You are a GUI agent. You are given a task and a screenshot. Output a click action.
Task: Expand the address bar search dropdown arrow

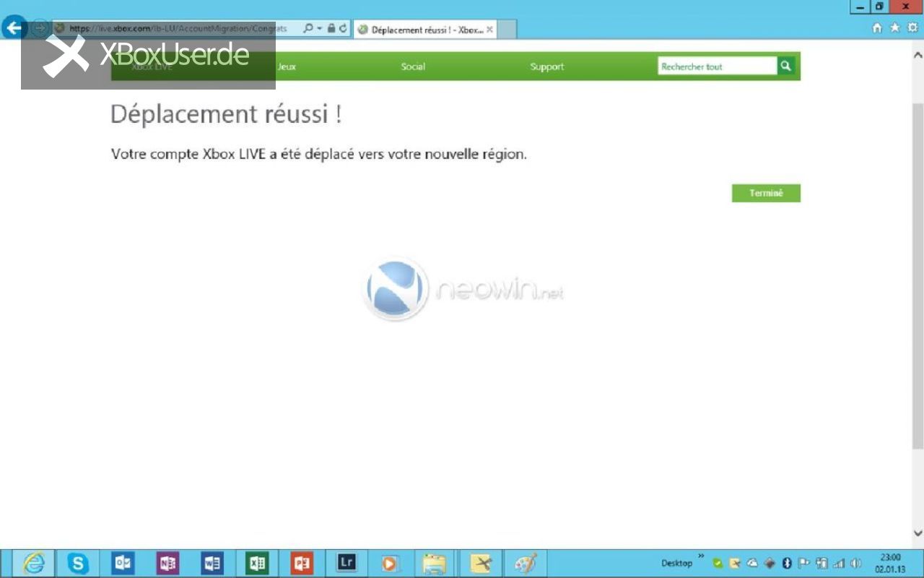[318, 29]
